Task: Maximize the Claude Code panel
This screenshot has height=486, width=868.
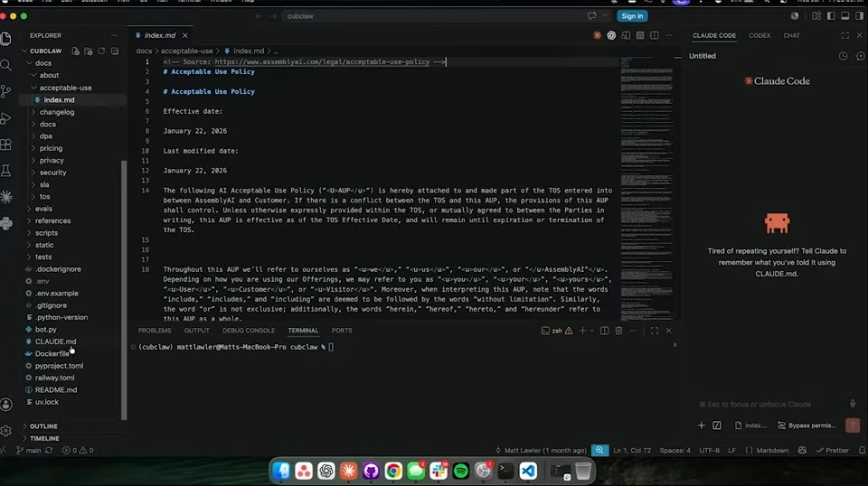Action: click(844, 35)
